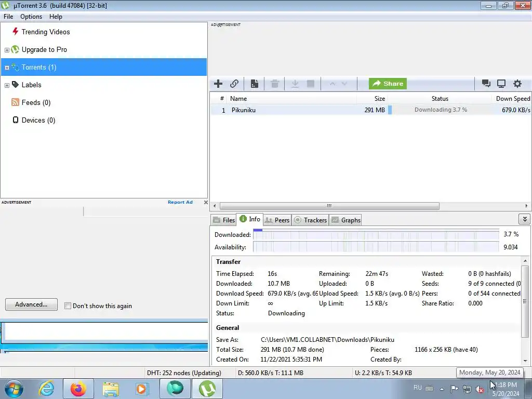Click the network tray icon
Viewport: 532px width, 399px height.
click(x=467, y=389)
